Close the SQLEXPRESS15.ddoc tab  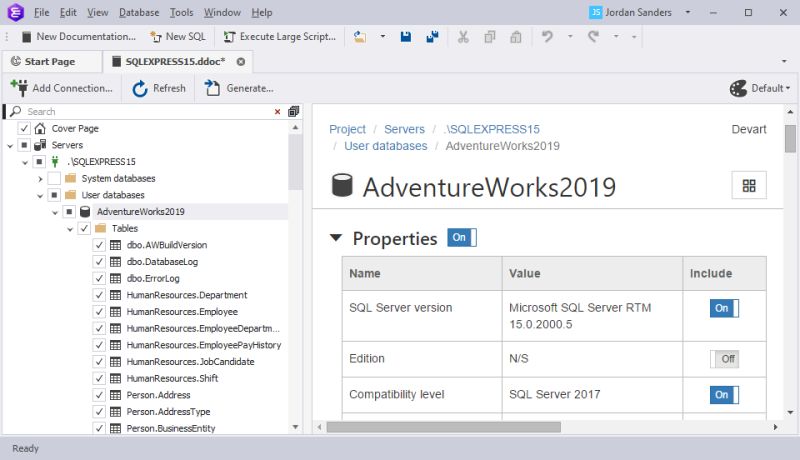[241, 62]
